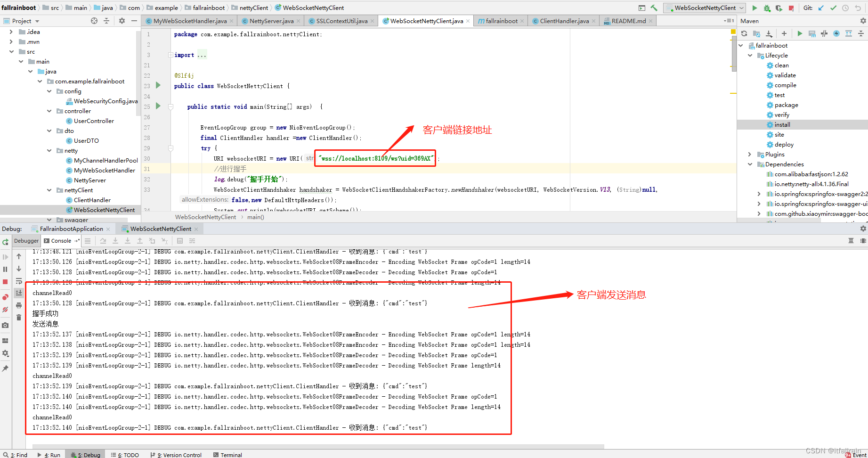Update project with the Git blue arrow

(821, 8)
